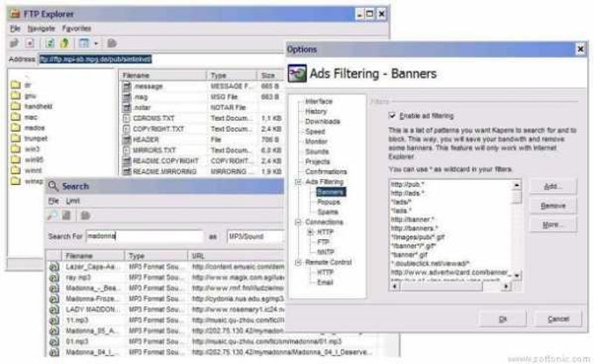Screen dimensions: 594x364
Task: Open the view icon dropdown arrow in FTP Explorer
Action: pyautogui.click(x=96, y=44)
